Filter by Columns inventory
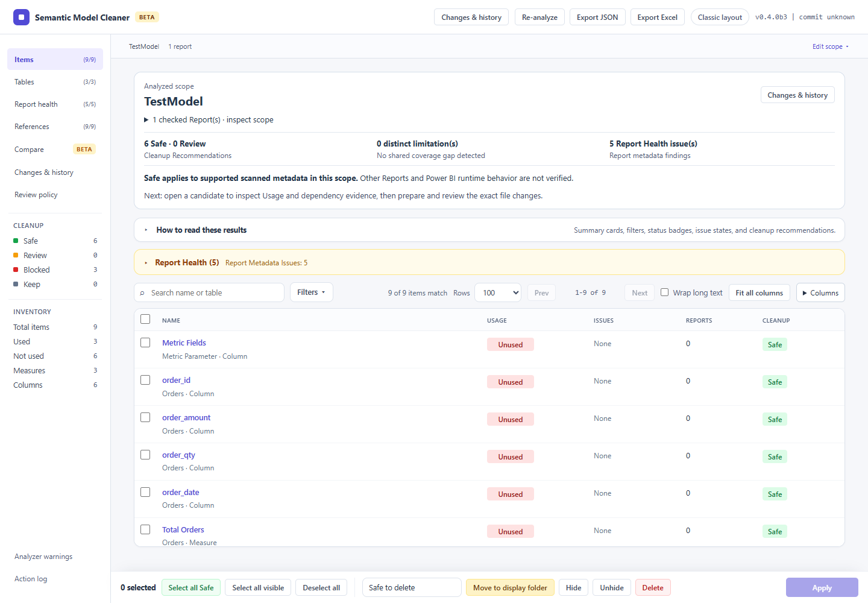 coord(55,385)
